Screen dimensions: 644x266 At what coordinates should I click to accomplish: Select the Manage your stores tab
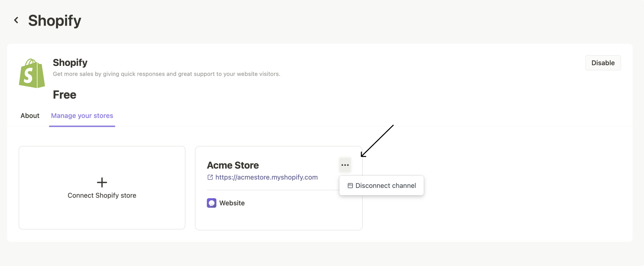click(82, 115)
